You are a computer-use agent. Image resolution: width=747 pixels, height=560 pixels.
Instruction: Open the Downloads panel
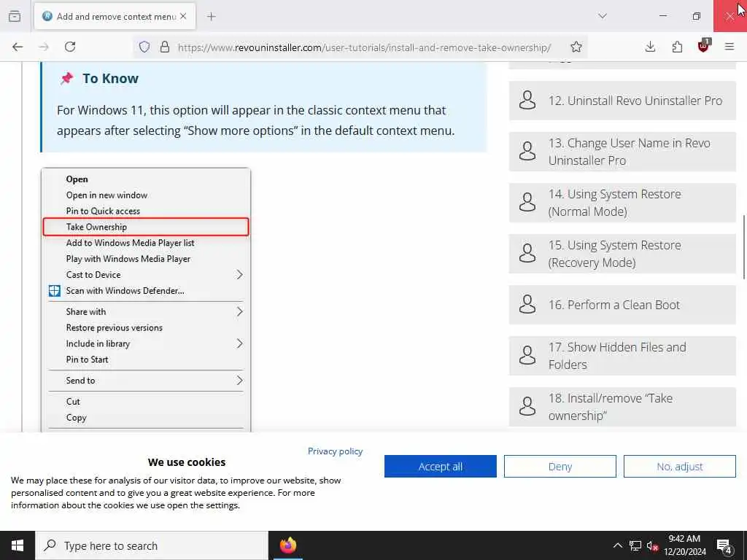point(650,47)
